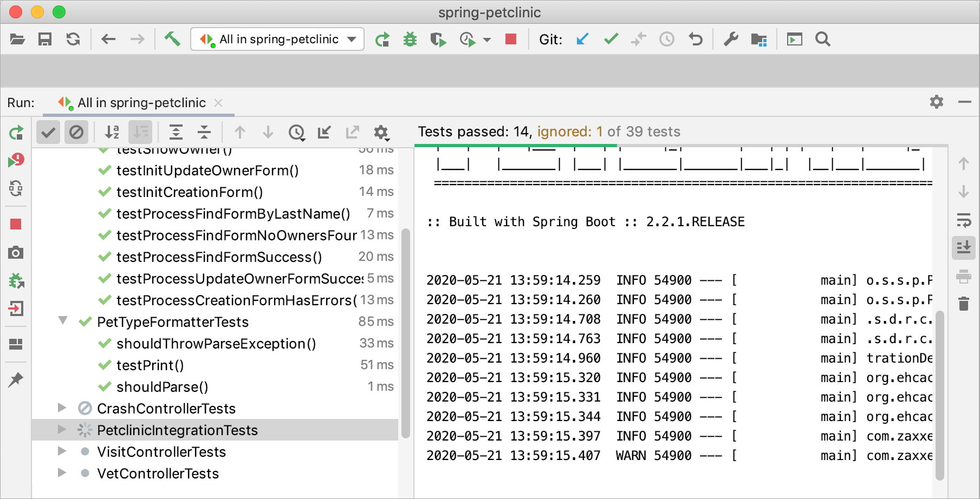The image size is (980, 499).
Task: Open a project with the folder icon
Action: pyautogui.click(x=17, y=39)
